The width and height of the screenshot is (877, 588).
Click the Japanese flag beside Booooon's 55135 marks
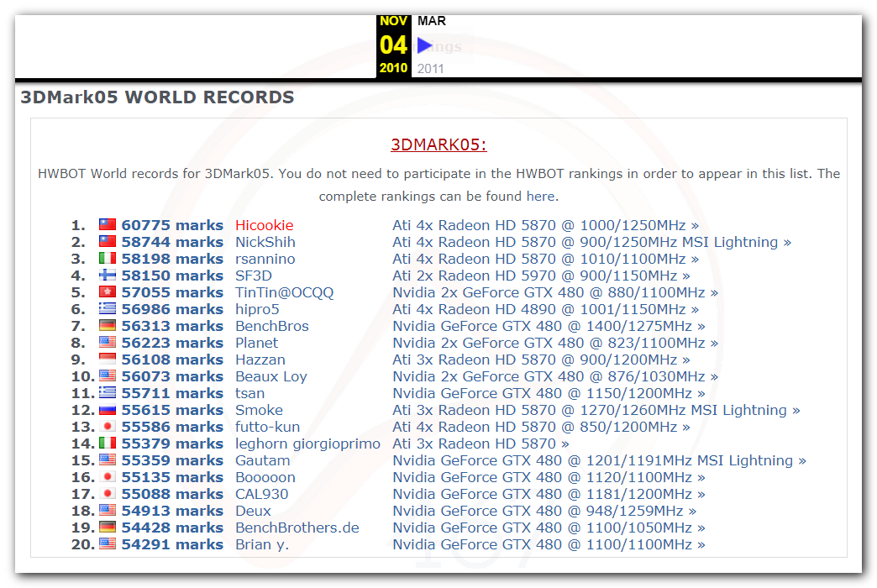coord(108,476)
